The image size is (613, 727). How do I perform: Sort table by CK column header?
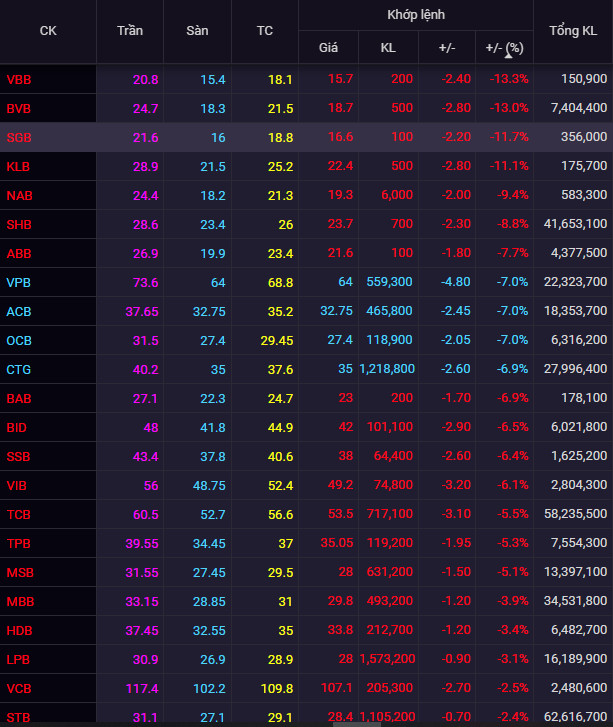48,31
